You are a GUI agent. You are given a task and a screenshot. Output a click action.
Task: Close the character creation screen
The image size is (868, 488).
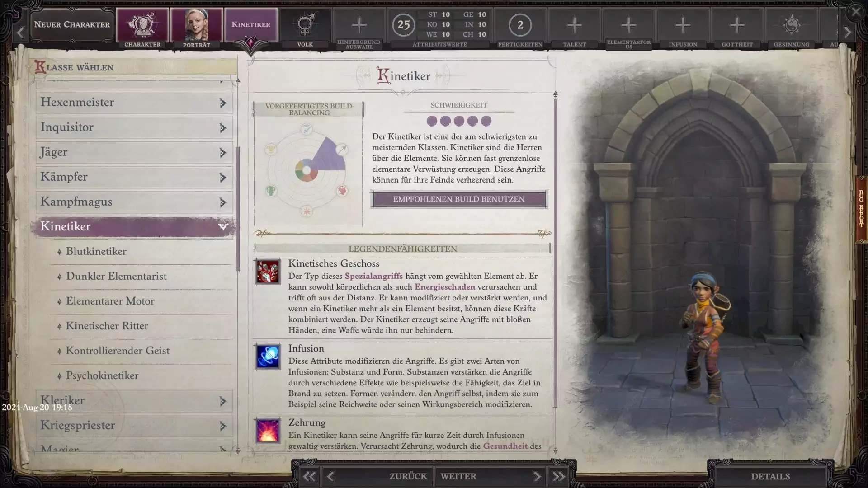[856, 12]
